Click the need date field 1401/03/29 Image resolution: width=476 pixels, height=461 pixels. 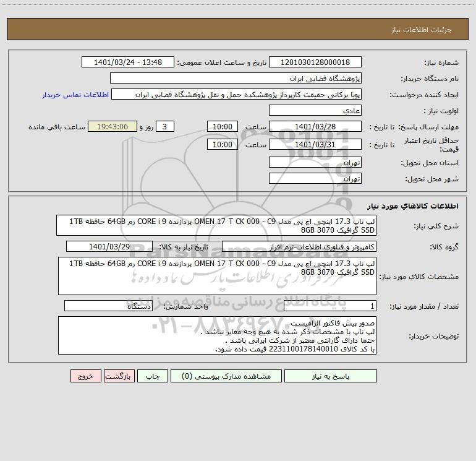click(109, 247)
